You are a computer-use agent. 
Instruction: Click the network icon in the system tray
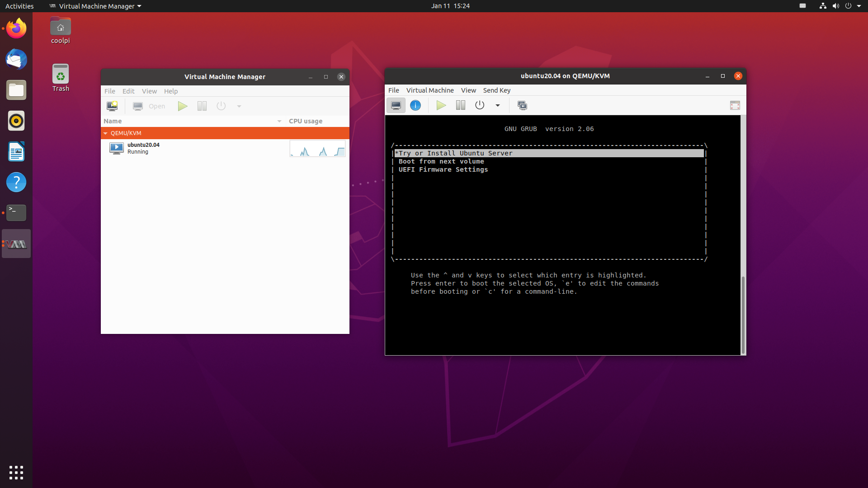tap(823, 6)
